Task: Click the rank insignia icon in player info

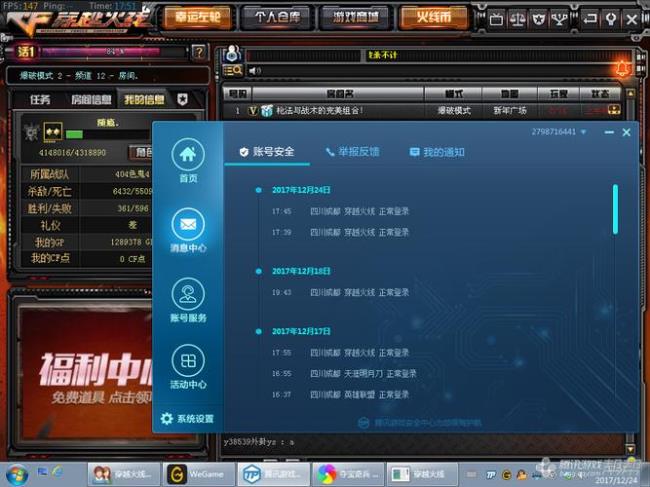Action: [x=53, y=132]
